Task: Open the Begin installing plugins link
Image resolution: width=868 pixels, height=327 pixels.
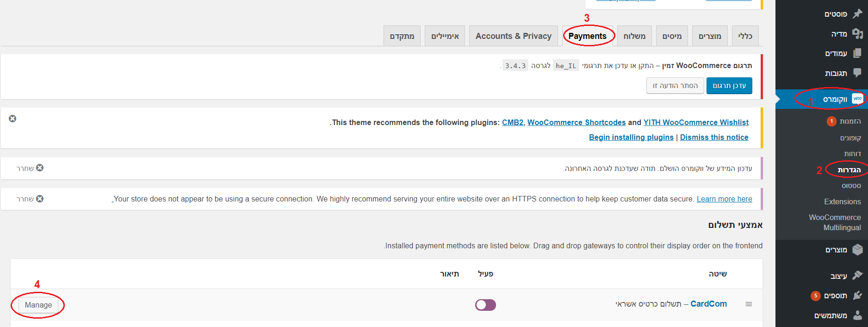Action: [x=631, y=137]
